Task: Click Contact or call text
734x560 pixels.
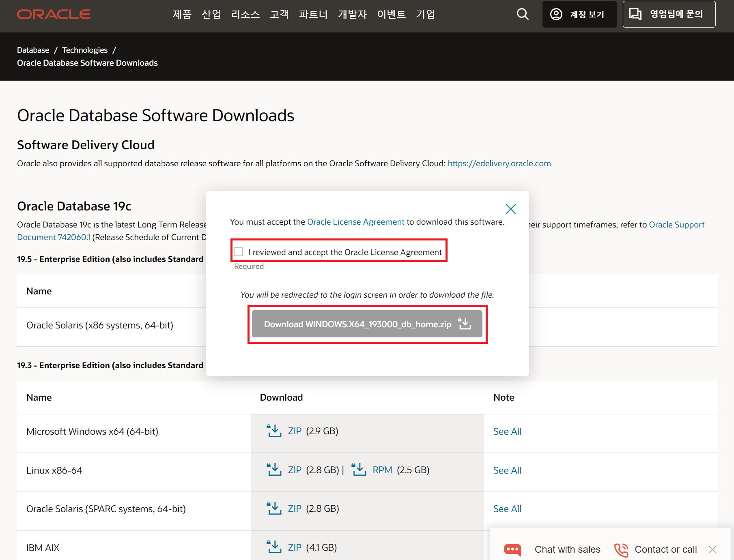Action: pyautogui.click(x=666, y=549)
